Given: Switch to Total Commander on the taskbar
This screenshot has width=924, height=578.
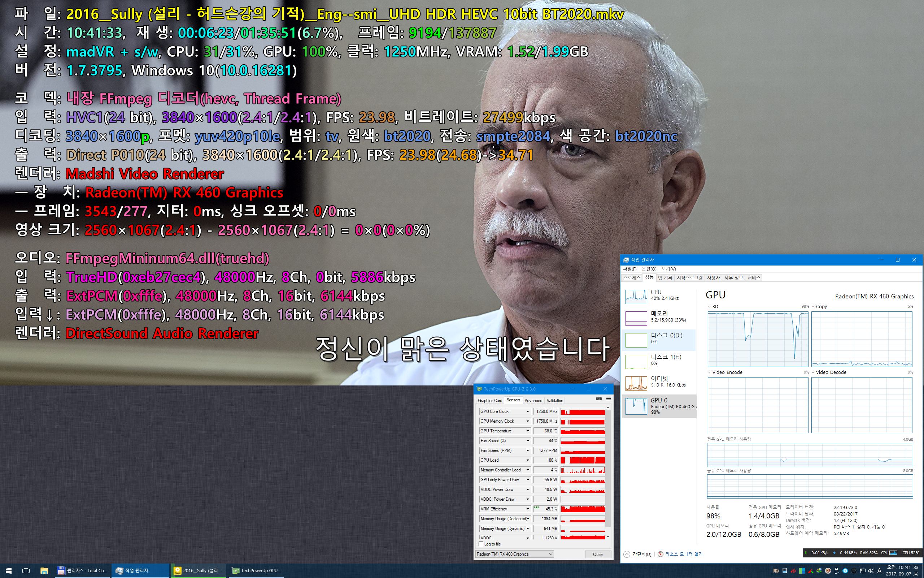Looking at the screenshot, I should (82, 571).
